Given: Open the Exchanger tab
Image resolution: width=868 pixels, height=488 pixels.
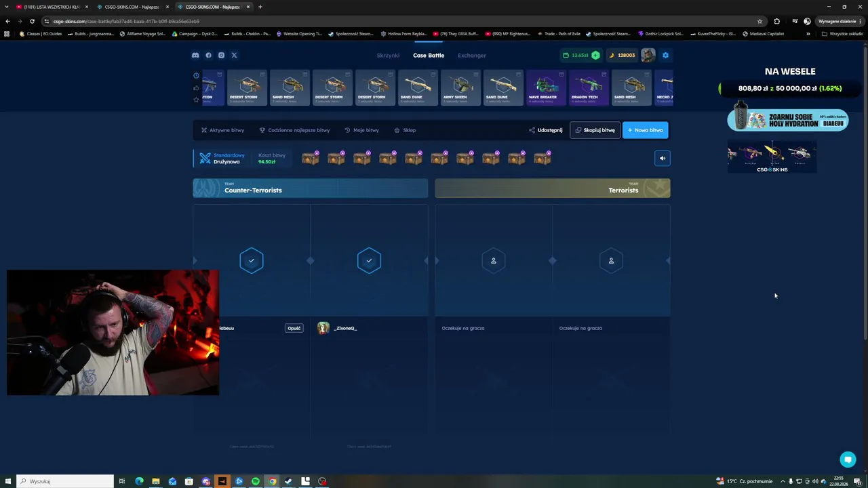Looking at the screenshot, I should pos(472,55).
